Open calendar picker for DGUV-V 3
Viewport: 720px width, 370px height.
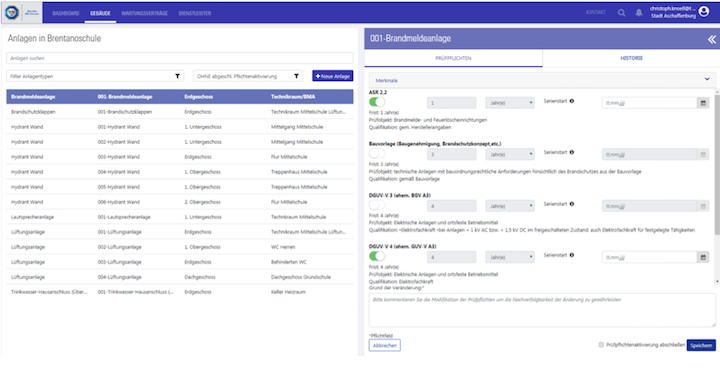[x=703, y=207]
